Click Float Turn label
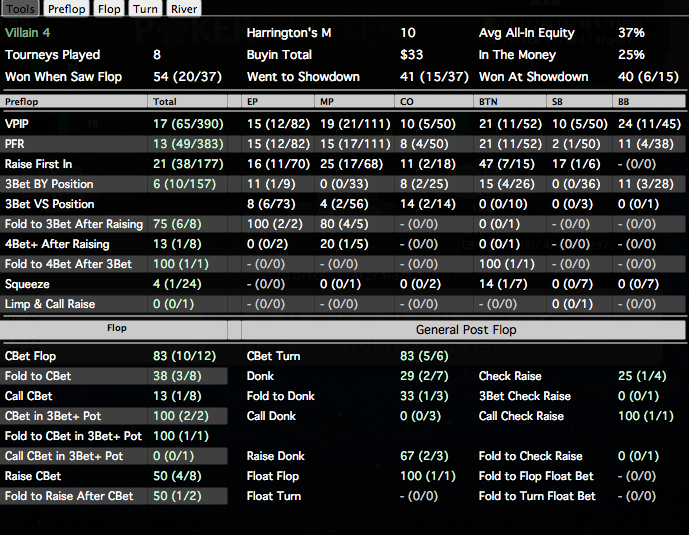The width and height of the screenshot is (689, 535). [274, 496]
